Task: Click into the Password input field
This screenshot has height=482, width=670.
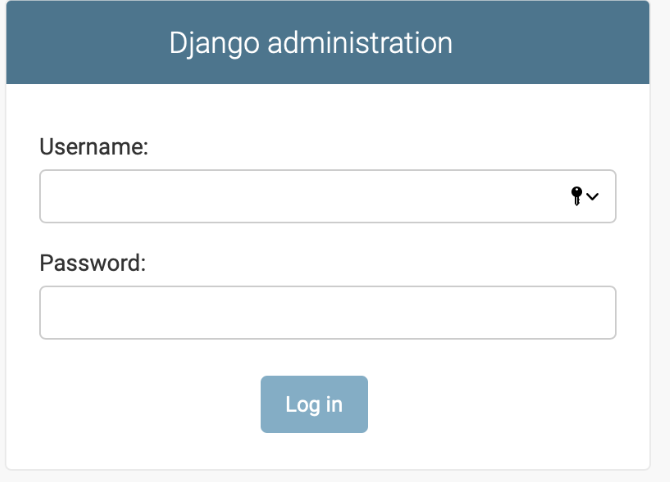Action: (x=327, y=313)
